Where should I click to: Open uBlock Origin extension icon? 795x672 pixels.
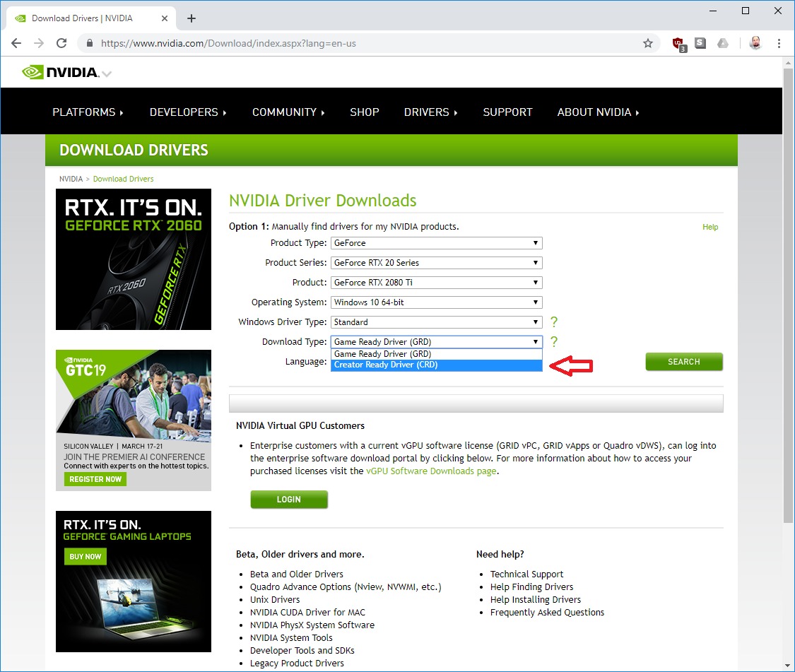(x=678, y=43)
